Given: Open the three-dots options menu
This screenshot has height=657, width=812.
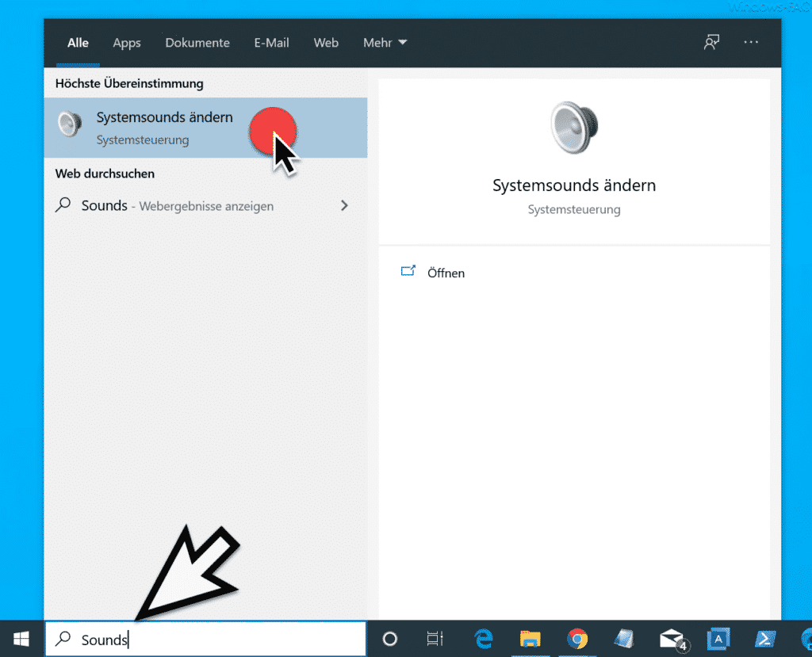Looking at the screenshot, I should coord(751,43).
